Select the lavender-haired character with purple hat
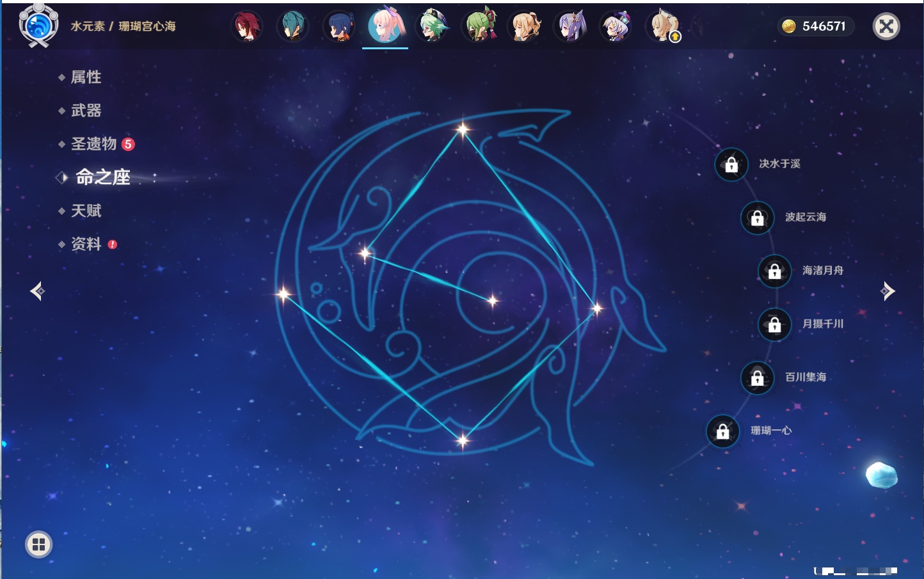Viewport: 924px width, 579px height. click(617, 26)
